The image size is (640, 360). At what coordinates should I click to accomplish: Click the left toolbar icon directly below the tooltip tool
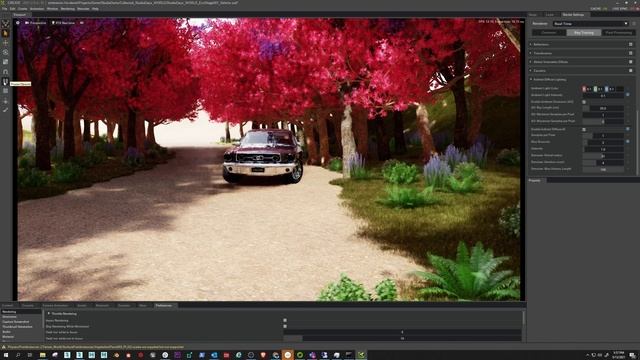pos(5,91)
